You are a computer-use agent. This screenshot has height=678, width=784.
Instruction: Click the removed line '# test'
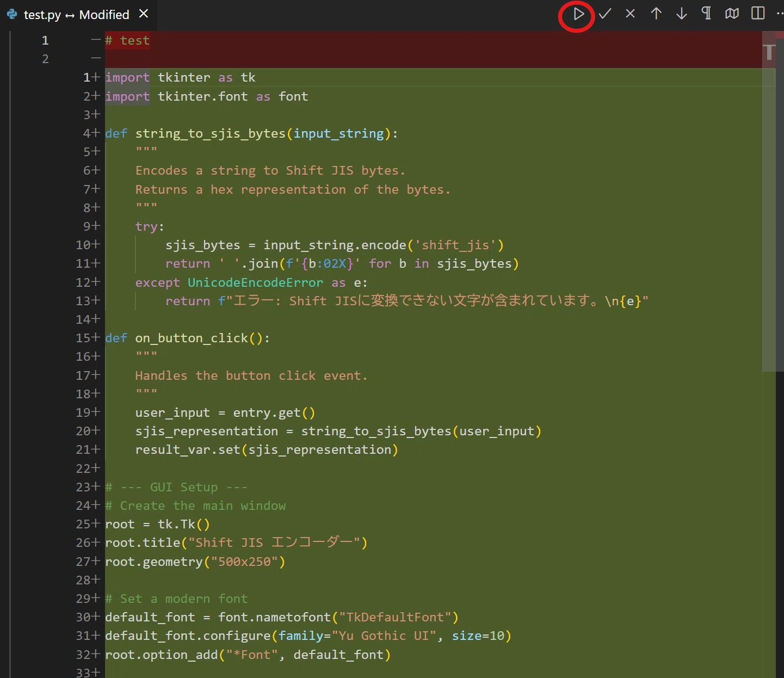pos(127,40)
